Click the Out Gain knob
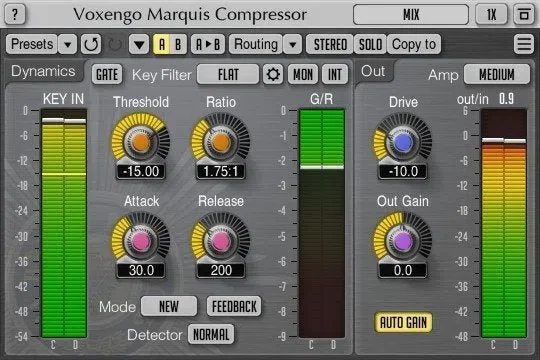Image resolution: width=540 pixels, height=360 pixels. point(403,241)
